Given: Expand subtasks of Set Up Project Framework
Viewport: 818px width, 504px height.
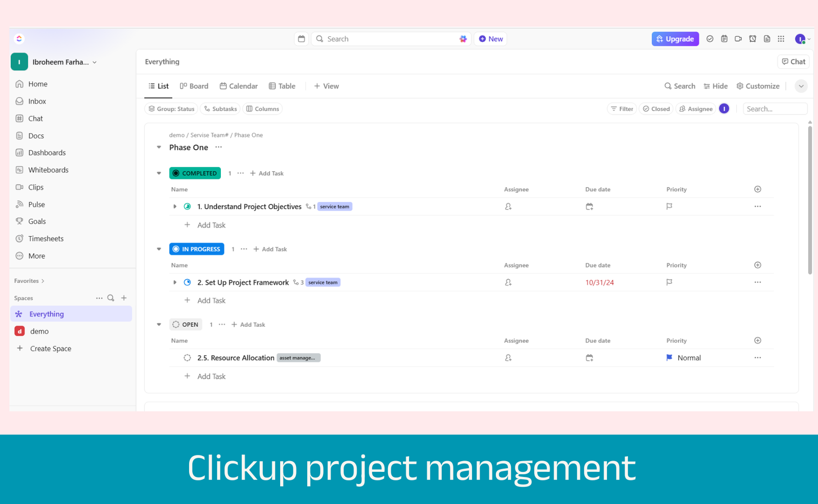Looking at the screenshot, I should (175, 282).
